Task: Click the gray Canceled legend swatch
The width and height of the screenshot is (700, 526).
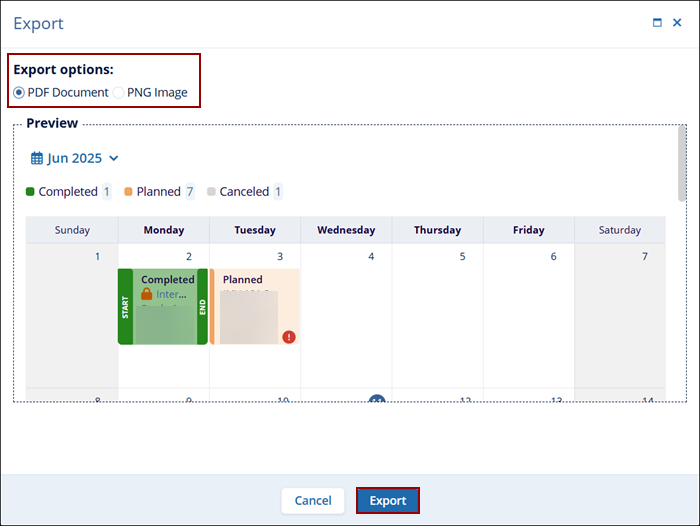Action: pyautogui.click(x=211, y=191)
